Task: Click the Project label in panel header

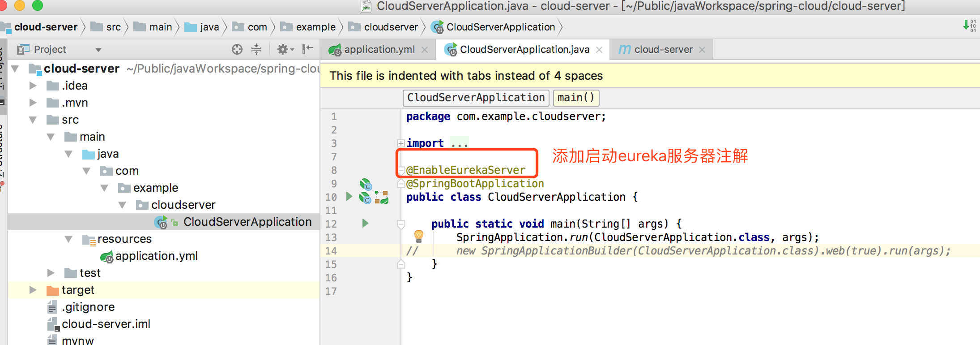Action: 50,49
